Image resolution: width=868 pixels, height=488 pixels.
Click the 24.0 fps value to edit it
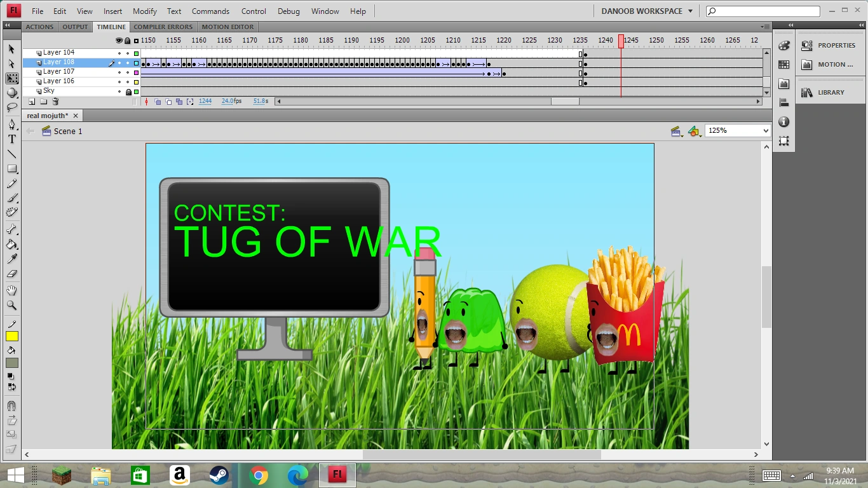[229, 101]
